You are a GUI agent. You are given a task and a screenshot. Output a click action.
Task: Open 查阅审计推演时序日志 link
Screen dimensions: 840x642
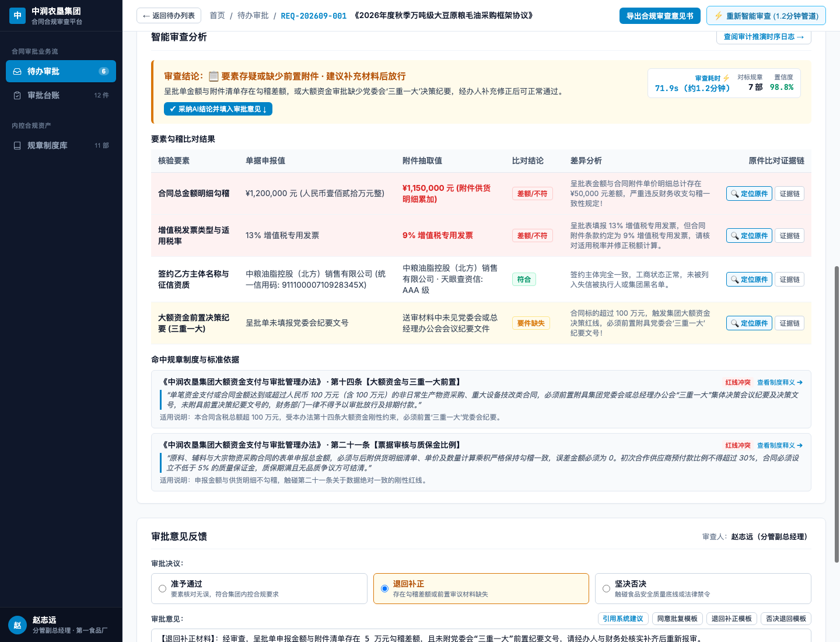point(764,37)
